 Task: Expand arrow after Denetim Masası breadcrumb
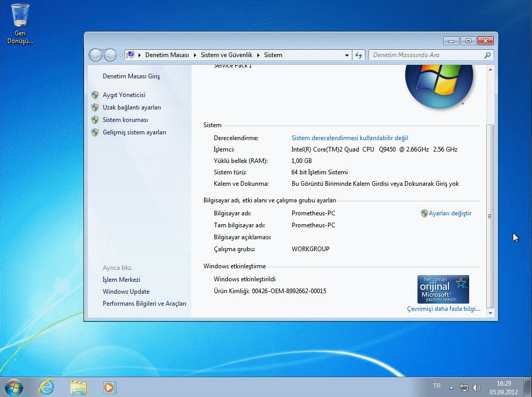(x=195, y=55)
